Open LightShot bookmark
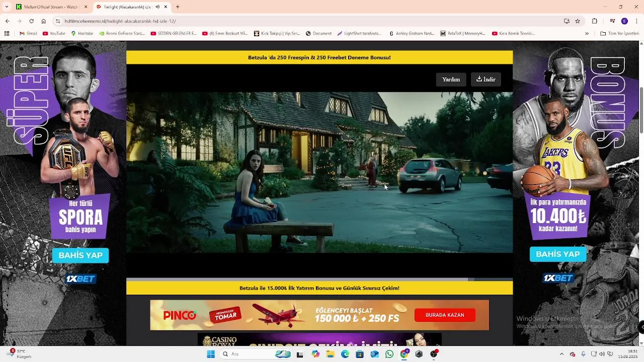The height and width of the screenshot is (362, 644). click(x=359, y=34)
